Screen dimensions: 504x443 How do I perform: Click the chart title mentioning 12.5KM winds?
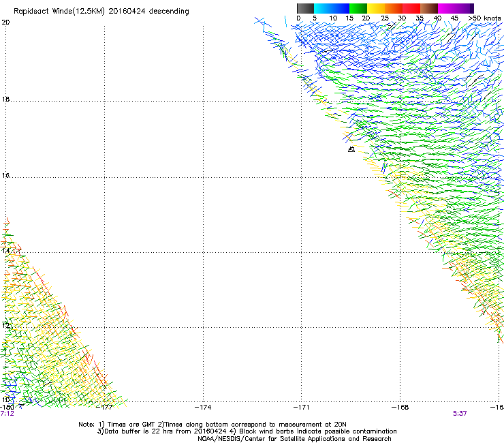point(101,12)
